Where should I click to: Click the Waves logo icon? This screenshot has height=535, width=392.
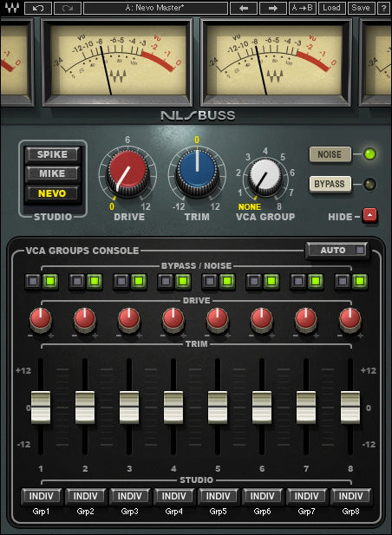pos(11,8)
